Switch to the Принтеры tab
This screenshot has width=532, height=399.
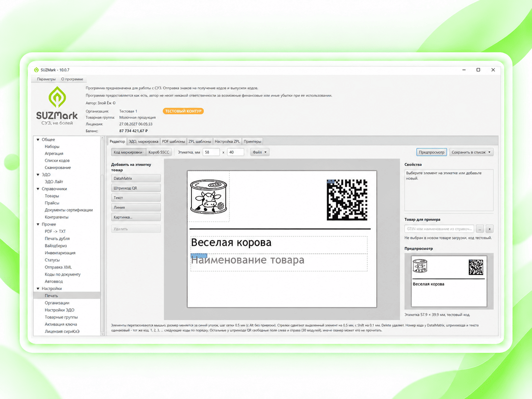pos(252,141)
